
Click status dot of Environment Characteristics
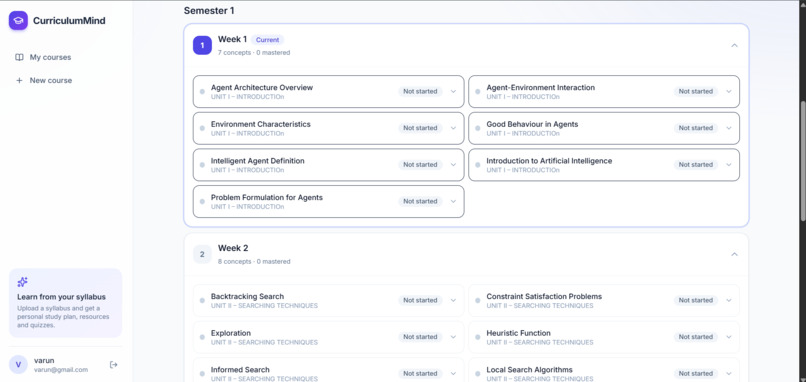point(202,128)
